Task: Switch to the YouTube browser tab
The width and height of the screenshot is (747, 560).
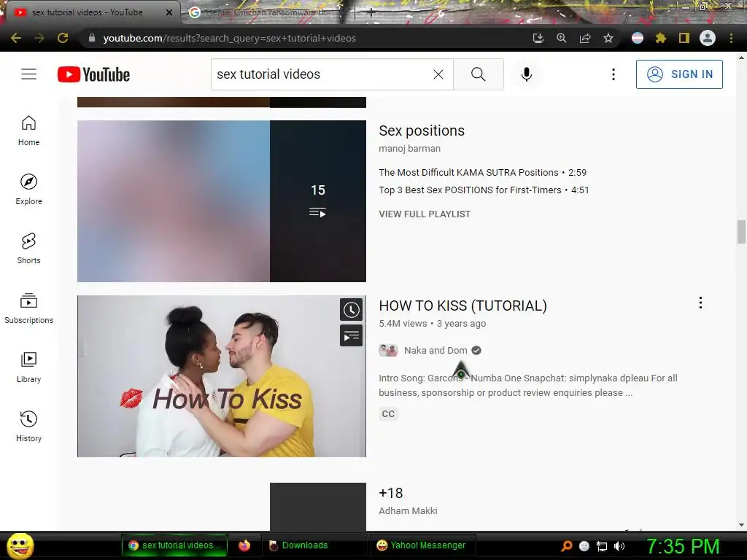Action: [88, 13]
